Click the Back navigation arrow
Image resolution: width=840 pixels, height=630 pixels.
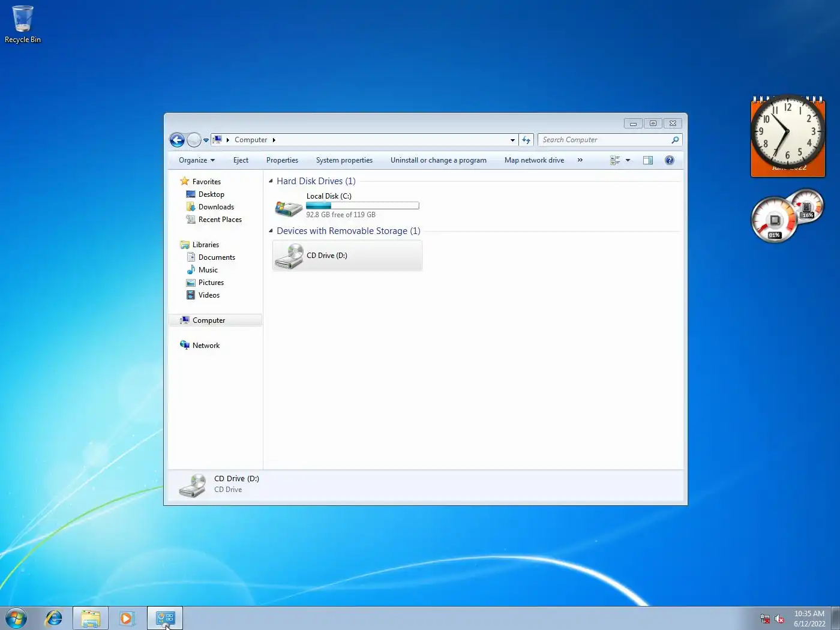pyautogui.click(x=177, y=140)
